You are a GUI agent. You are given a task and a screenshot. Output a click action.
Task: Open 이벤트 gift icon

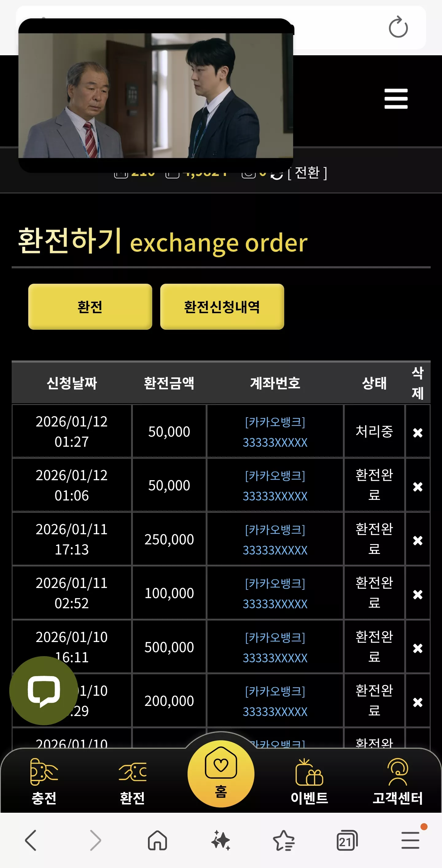(309, 781)
